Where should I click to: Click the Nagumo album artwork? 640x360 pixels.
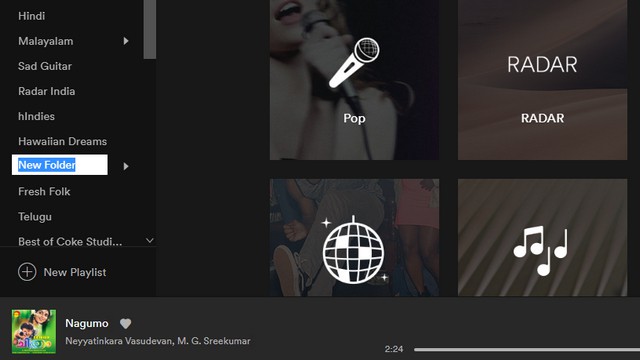coord(34,331)
